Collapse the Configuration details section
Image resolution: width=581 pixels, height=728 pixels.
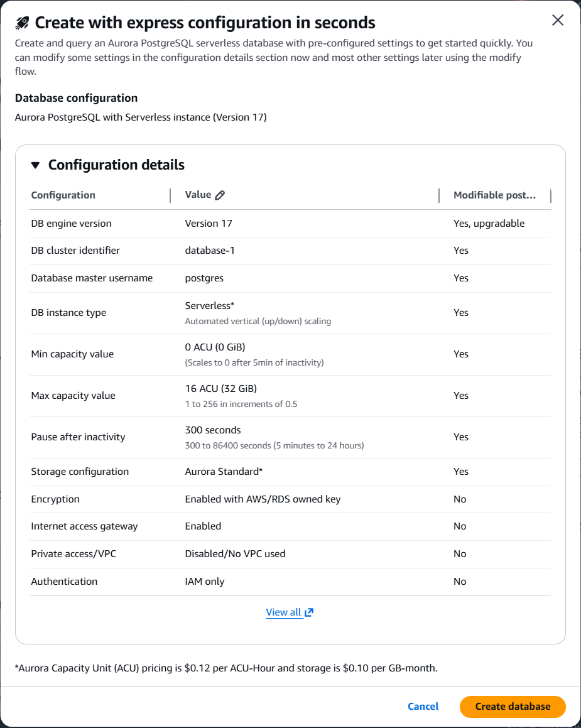coord(36,165)
